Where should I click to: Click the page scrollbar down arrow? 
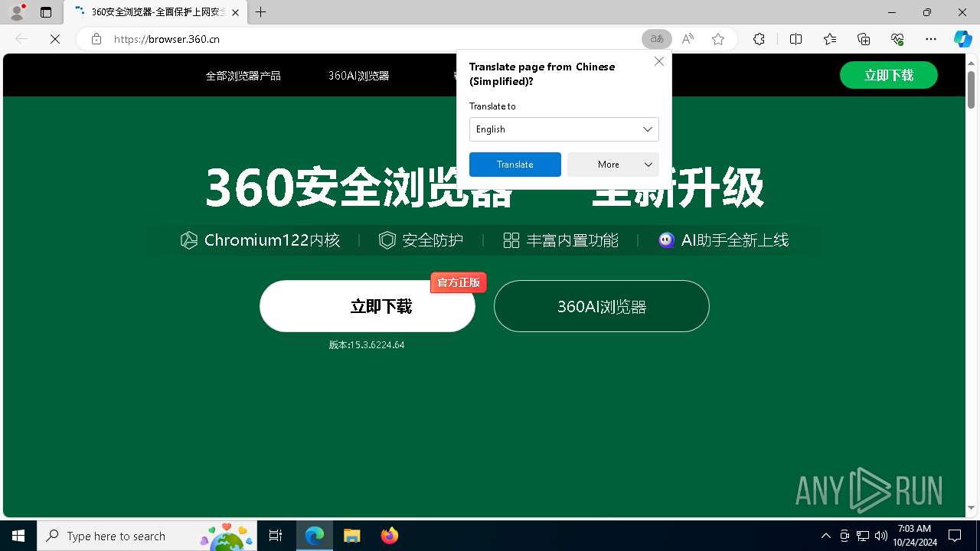(x=972, y=507)
